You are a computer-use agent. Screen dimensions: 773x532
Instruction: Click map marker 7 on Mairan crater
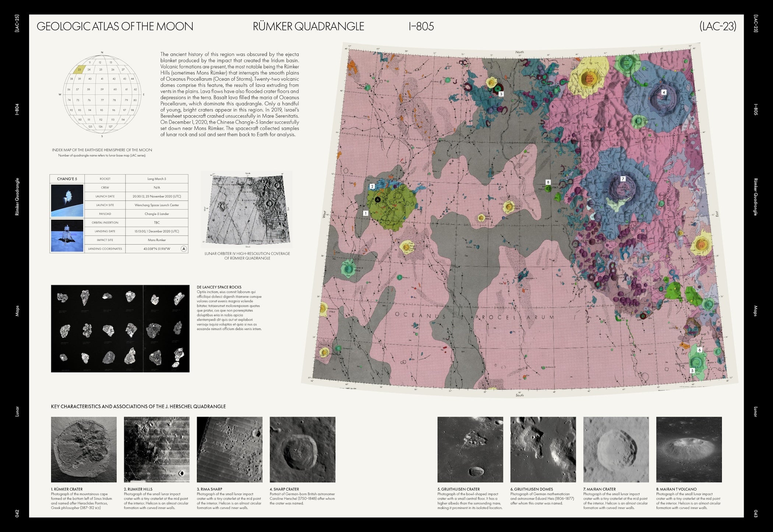623,179
